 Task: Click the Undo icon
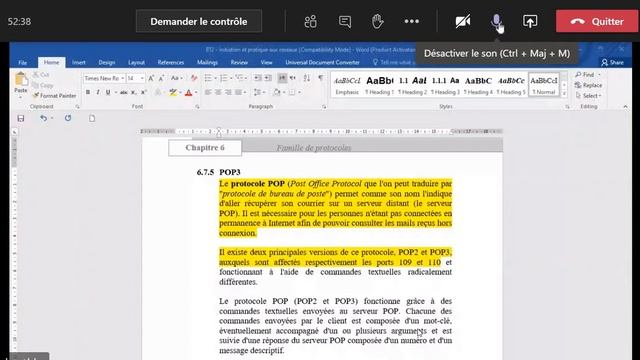tap(43, 118)
